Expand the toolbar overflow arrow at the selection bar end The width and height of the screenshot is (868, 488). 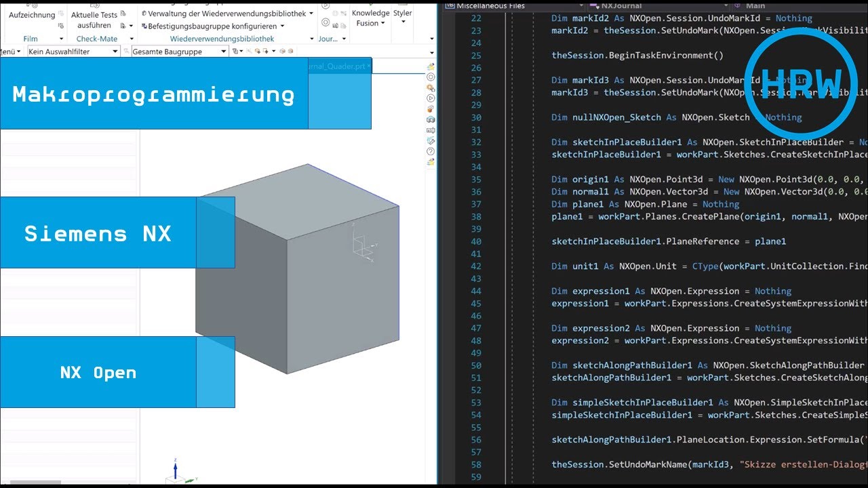pyautogui.click(x=432, y=53)
